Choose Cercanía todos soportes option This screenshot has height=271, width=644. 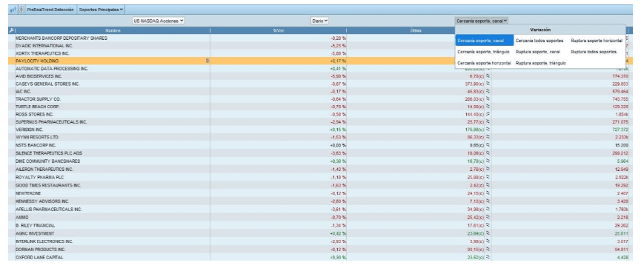[540, 41]
